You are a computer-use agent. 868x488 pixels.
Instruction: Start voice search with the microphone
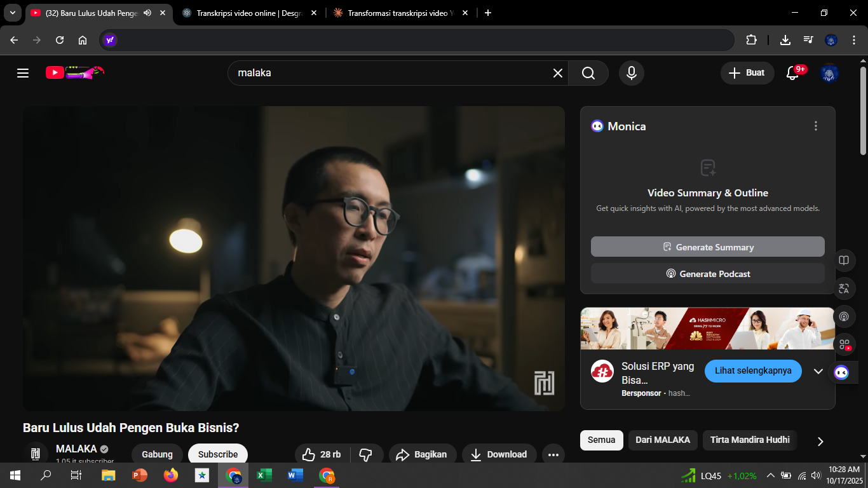pos(632,73)
